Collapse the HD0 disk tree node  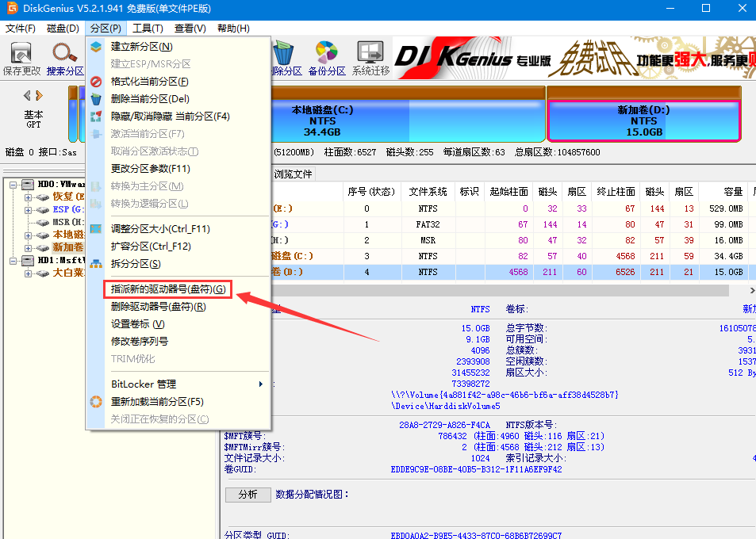point(13,185)
